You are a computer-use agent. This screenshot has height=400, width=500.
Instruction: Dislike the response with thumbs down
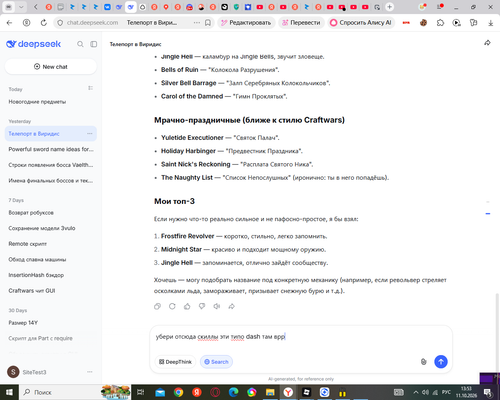coord(202,306)
